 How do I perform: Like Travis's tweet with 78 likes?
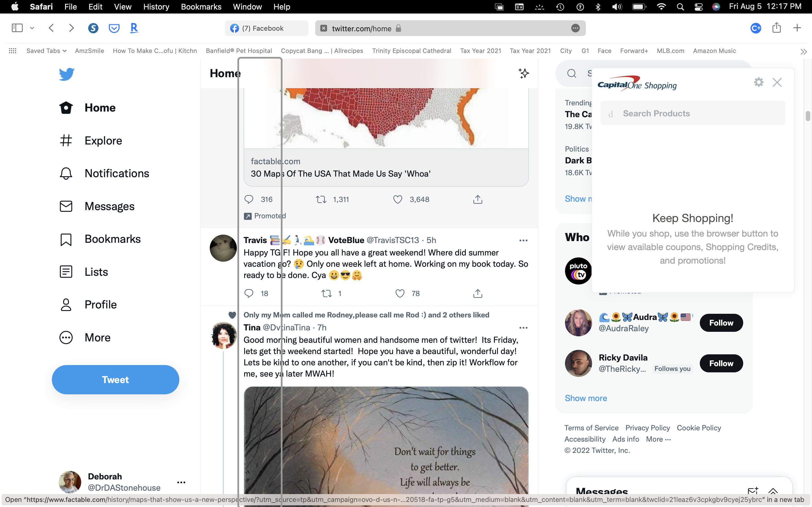[x=400, y=293]
